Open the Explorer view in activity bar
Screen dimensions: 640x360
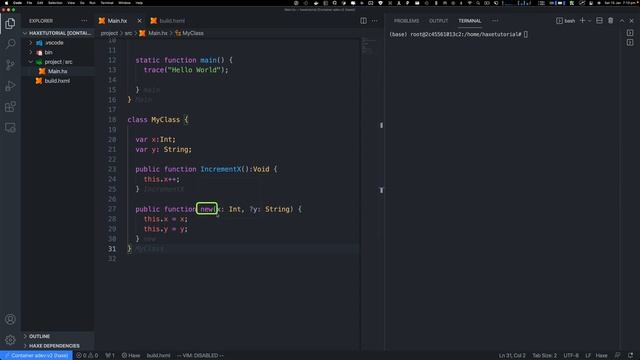click(x=10, y=23)
